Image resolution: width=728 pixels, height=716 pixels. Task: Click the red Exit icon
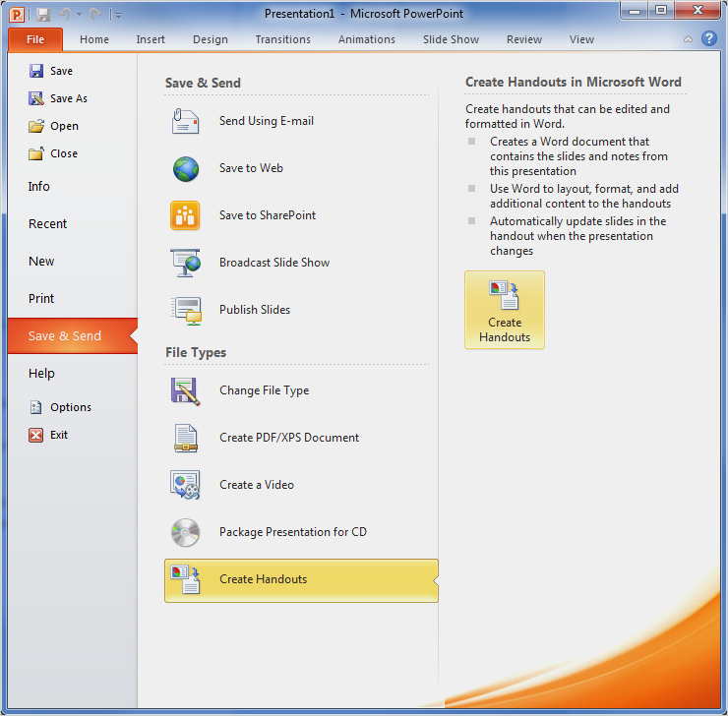point(35,435)
